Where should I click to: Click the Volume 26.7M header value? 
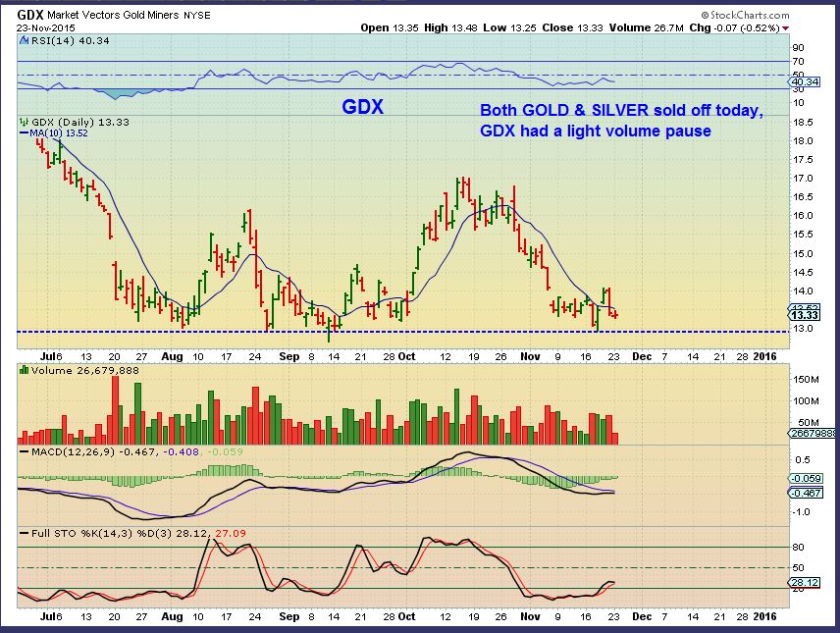tap(646, 27)
